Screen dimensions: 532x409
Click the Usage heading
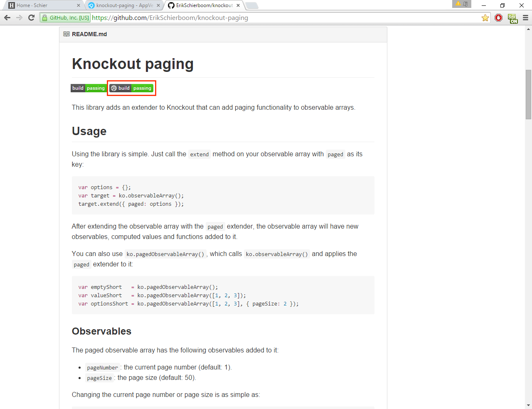click(89, 131)
